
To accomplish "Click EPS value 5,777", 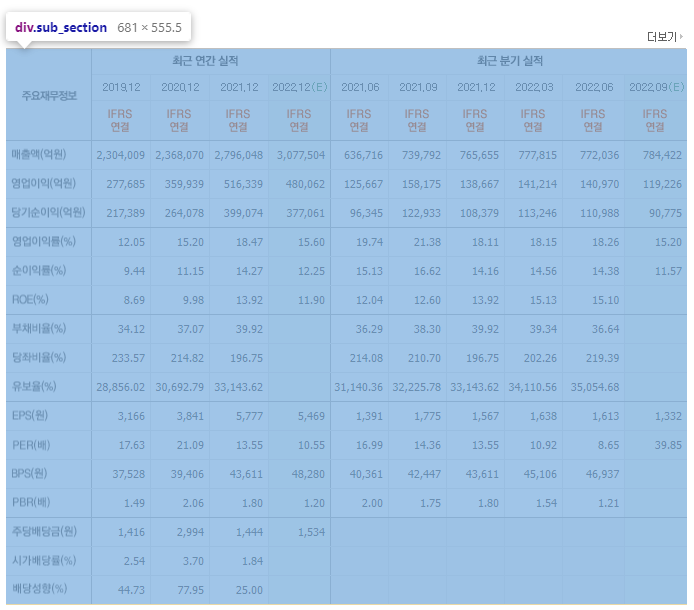I will click(249, 416).
